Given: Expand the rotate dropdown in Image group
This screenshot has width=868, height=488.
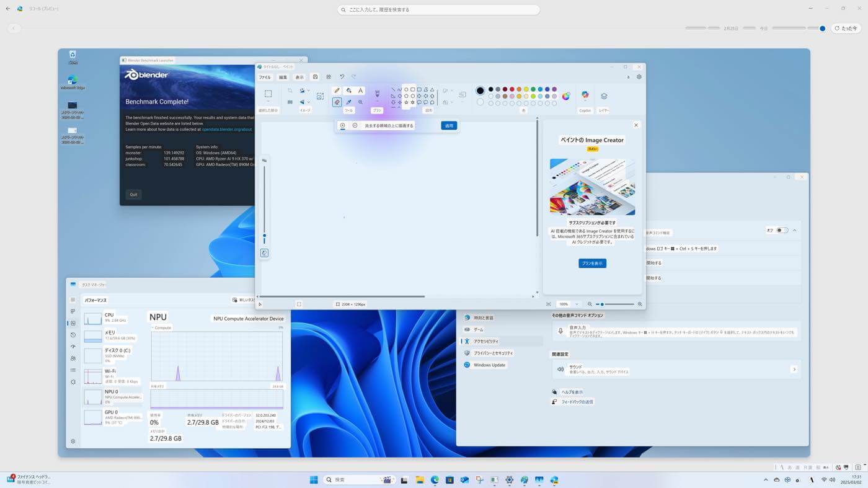Looking at the screenshot, I should click(309, 91).
